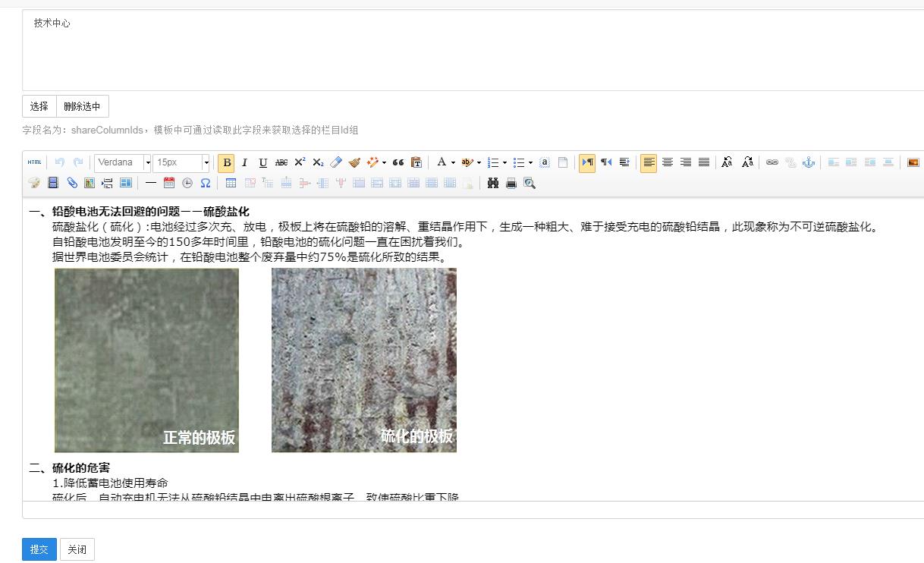Insert a table

point(231,183)
